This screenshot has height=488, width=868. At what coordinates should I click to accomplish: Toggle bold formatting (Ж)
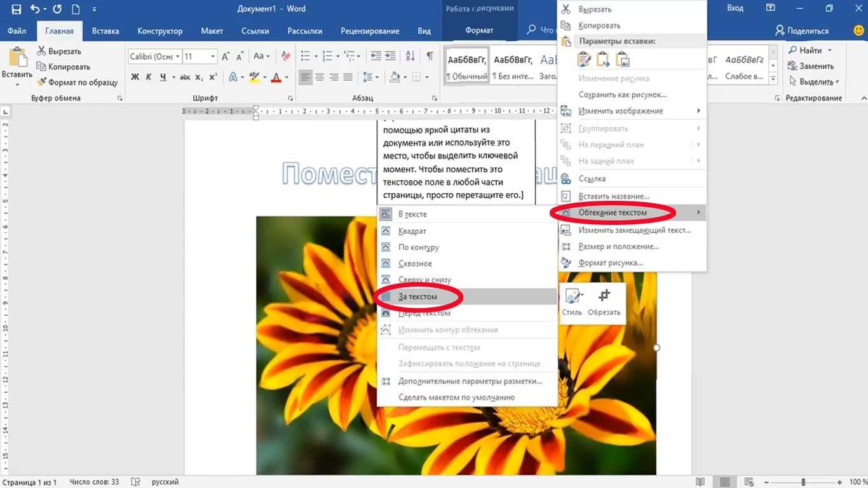(135, 77)
